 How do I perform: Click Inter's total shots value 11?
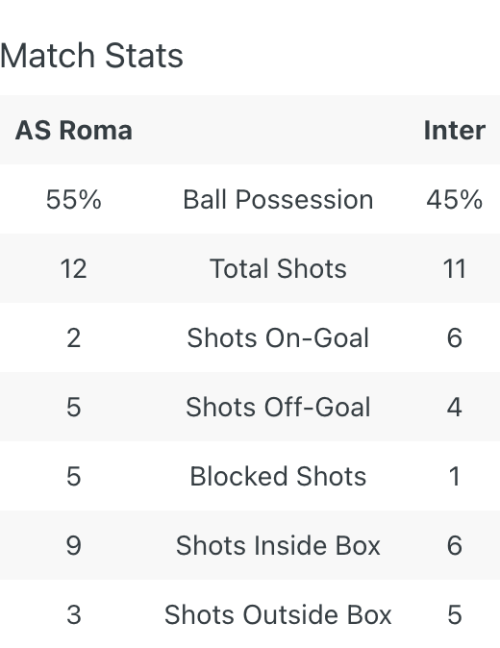click(x=455, y=269)
